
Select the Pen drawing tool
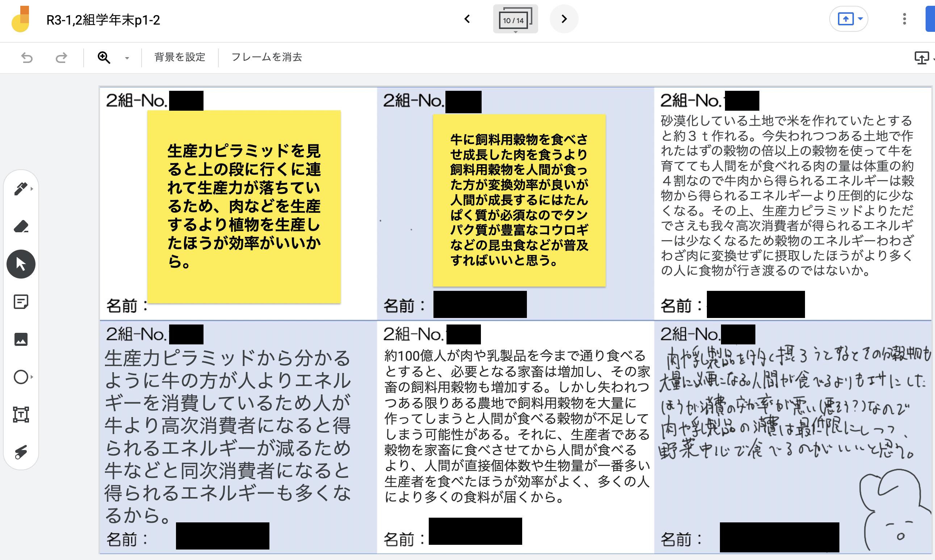21,189
